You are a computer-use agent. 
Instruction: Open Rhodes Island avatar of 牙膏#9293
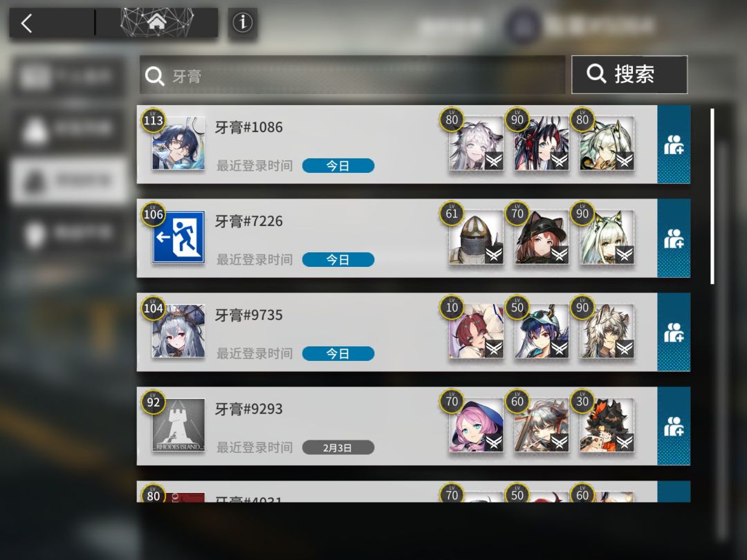coord(178,424)
